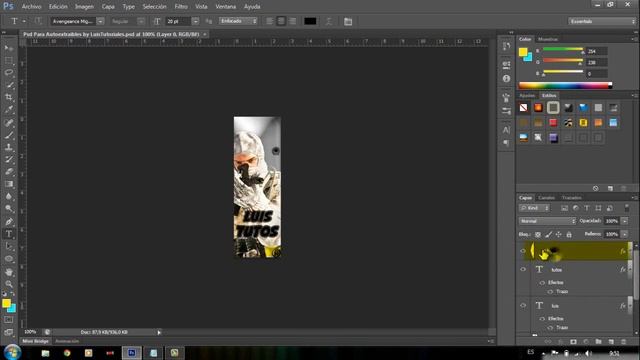Open the layer filter Kind dropdown
Image resolution: width=640 pixels, height=360 pixels.
534,208
